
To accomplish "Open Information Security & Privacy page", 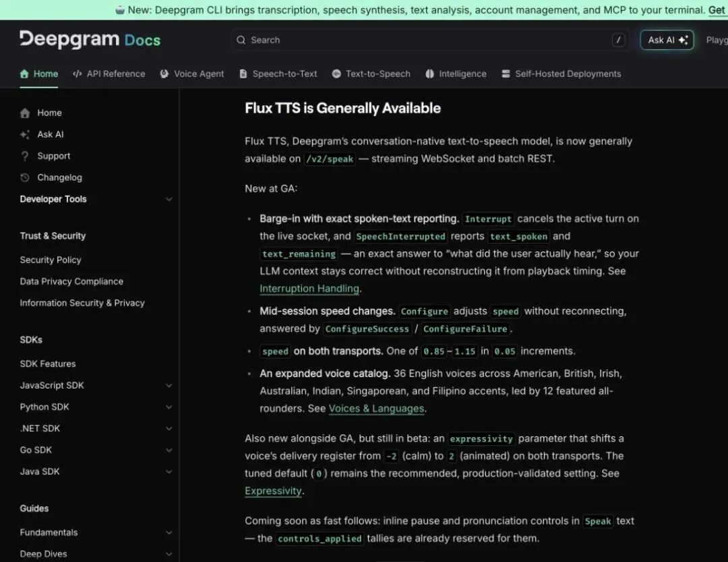I will pos(82,303).
